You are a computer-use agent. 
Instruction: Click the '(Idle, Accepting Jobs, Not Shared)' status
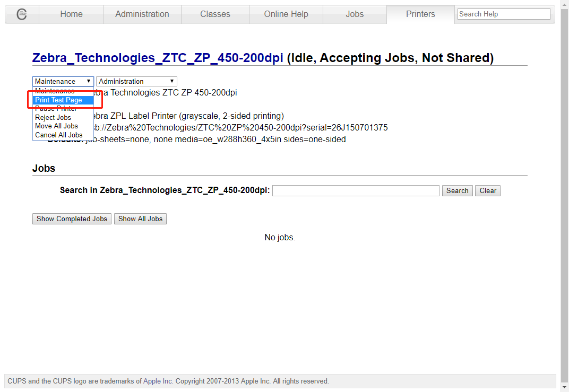(391, 58)
